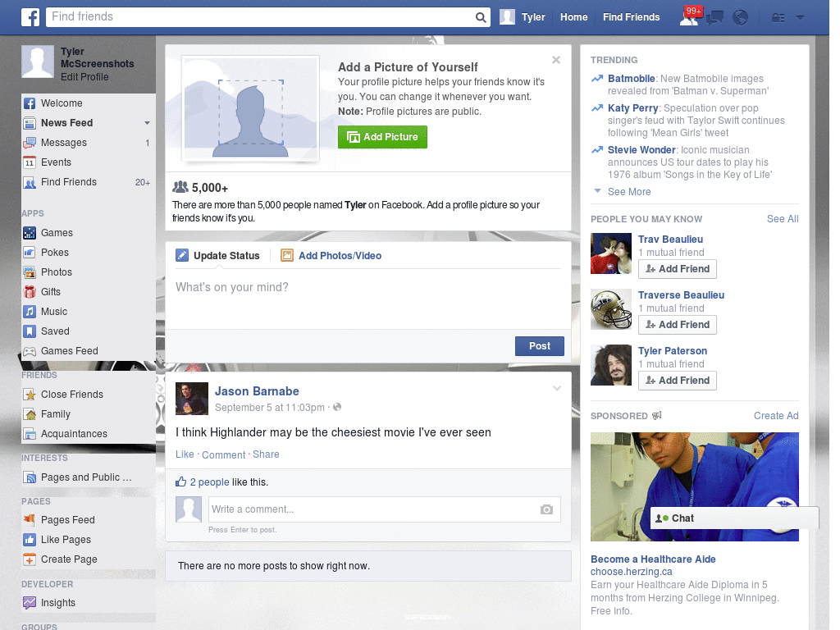This screenshot has height=630, width=840.
Task: Open News Feed options dropdown arrow
Action: 147,123
